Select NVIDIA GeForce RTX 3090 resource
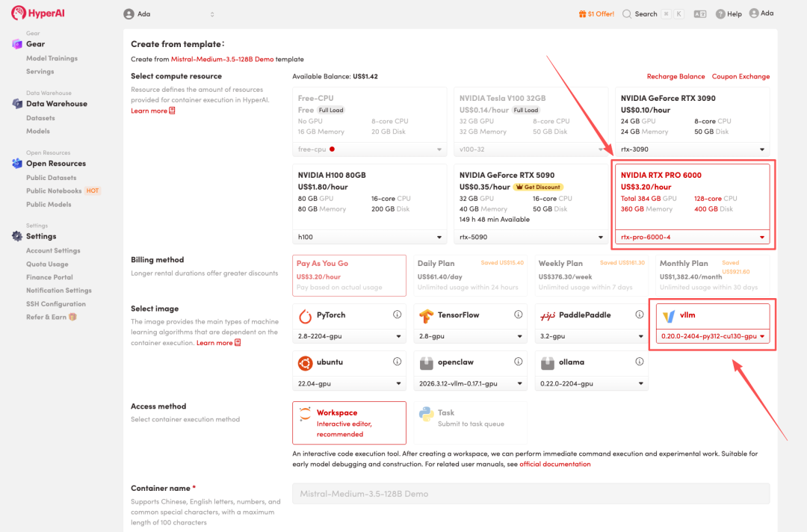This screenshot has width=807, height=532. pos(692,114)
